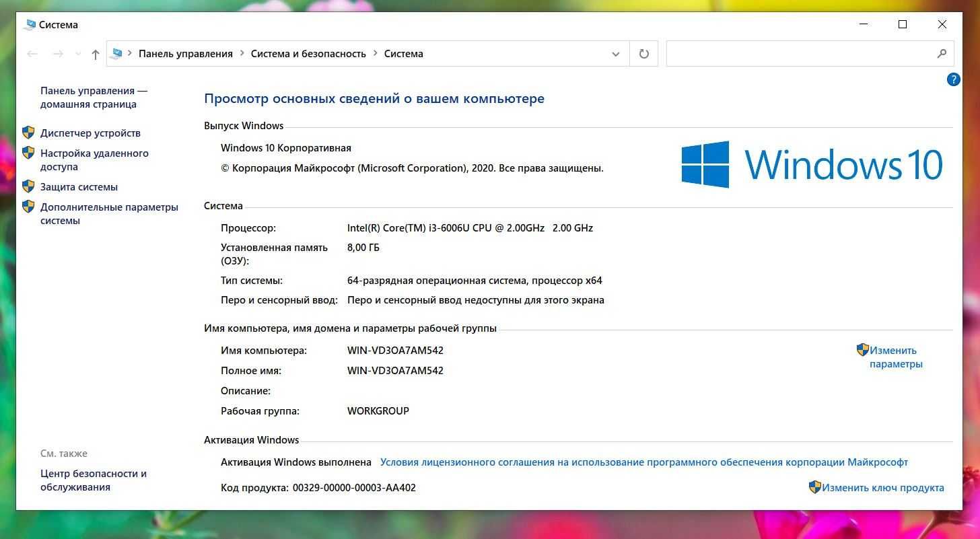Screen dimensions: 980x539
Task: Open Центр безопасности и обслуживания
Action: point(94,480)
